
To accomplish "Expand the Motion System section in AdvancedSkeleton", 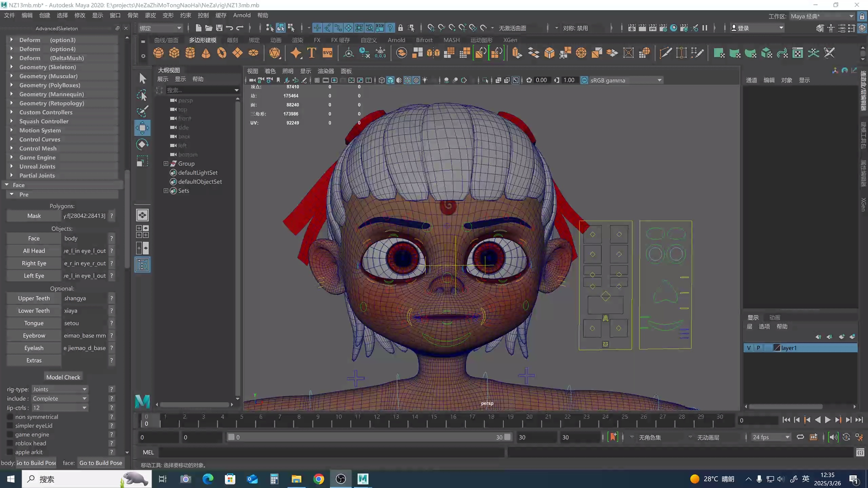I will click(x=11, y=130).
